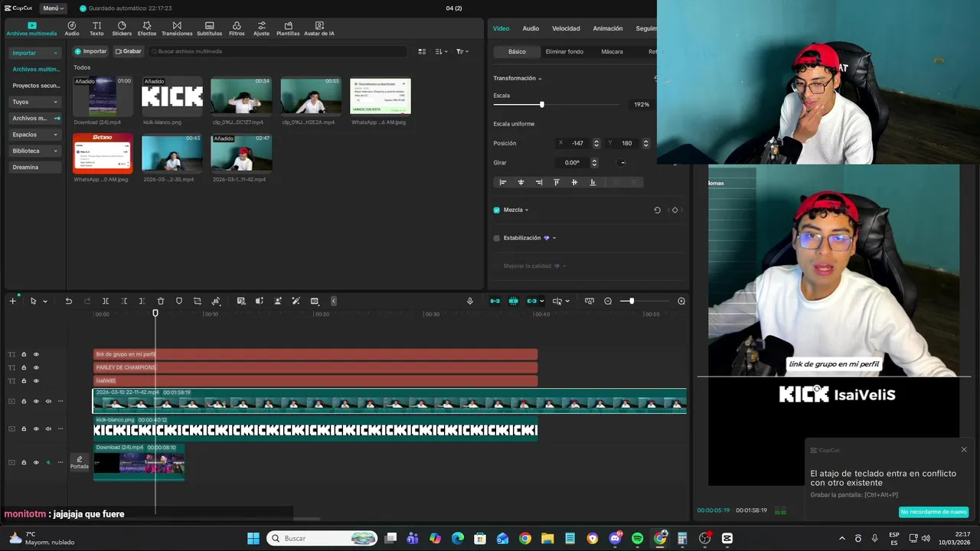Open the Plantillas panel icon
The height and width of the screenshot is (551, 980).
(288, 29)
